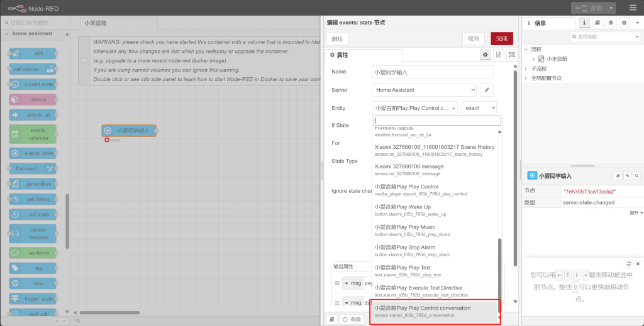
Task: Select the events: calendar palette node
Action: click(33, 134)
